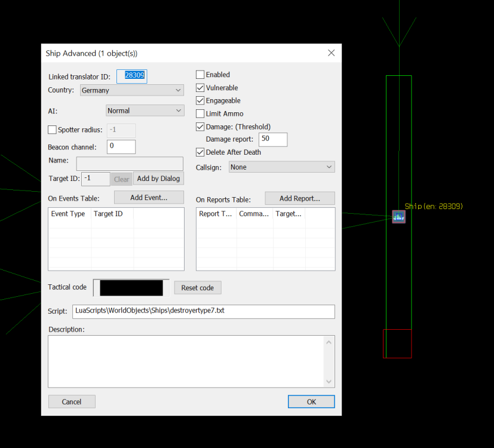Open the Country dropdown showing Germany
This screenshot has width=494, height=448.
point(131,90)
